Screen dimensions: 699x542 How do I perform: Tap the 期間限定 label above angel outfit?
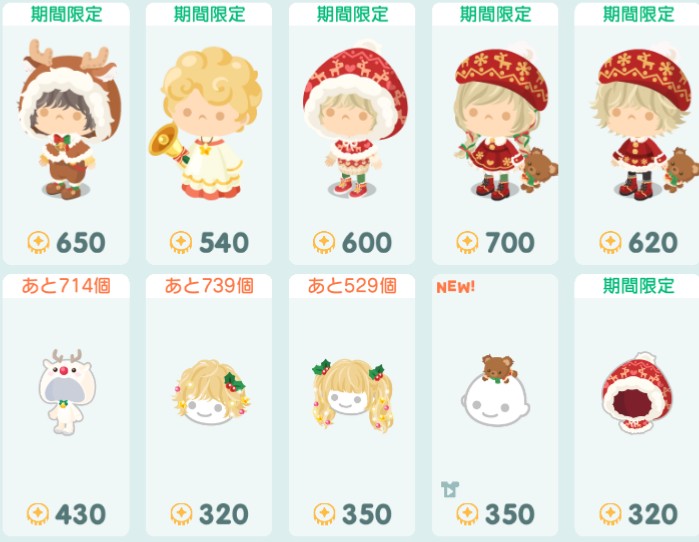[209, 14]
